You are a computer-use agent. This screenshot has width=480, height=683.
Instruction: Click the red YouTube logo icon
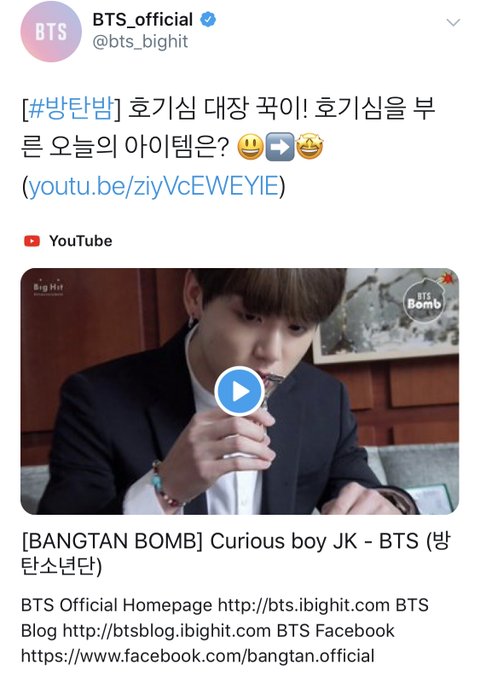pos(32,241)
